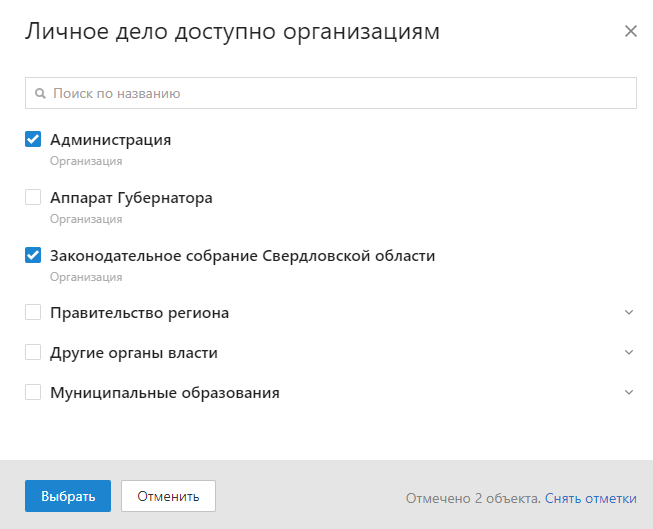Click 'Организация' subtitle under Аппарат Губернатора
The width and height of the screenshot is (653, 529).
point(86,219)
